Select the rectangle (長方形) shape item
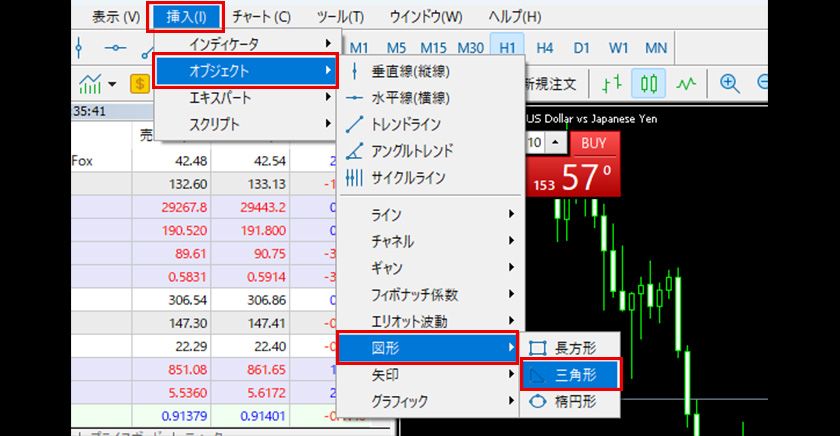 click(x=569, y=348)
